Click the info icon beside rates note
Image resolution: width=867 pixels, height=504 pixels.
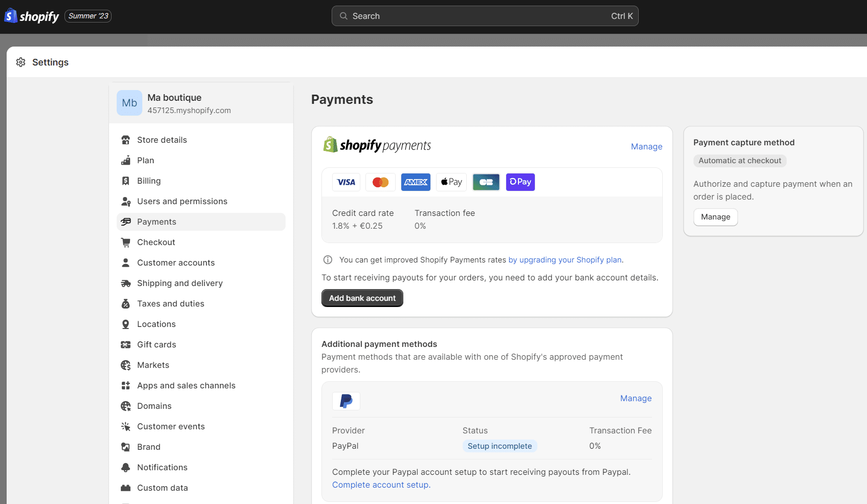328,260
